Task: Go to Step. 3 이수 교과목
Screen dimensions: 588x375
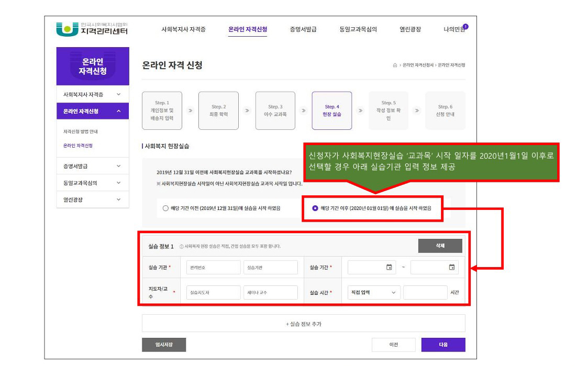Action: (275, 111)
